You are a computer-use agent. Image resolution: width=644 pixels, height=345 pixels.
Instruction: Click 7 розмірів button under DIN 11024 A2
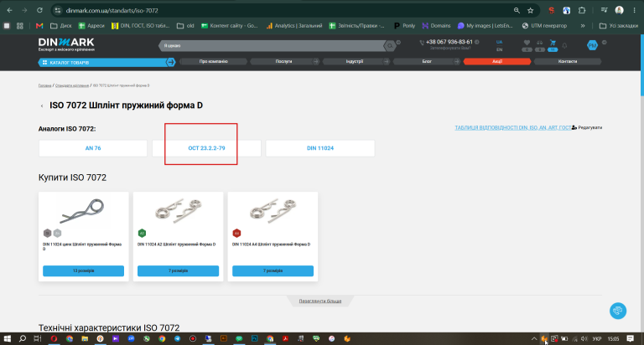(178, 270)
